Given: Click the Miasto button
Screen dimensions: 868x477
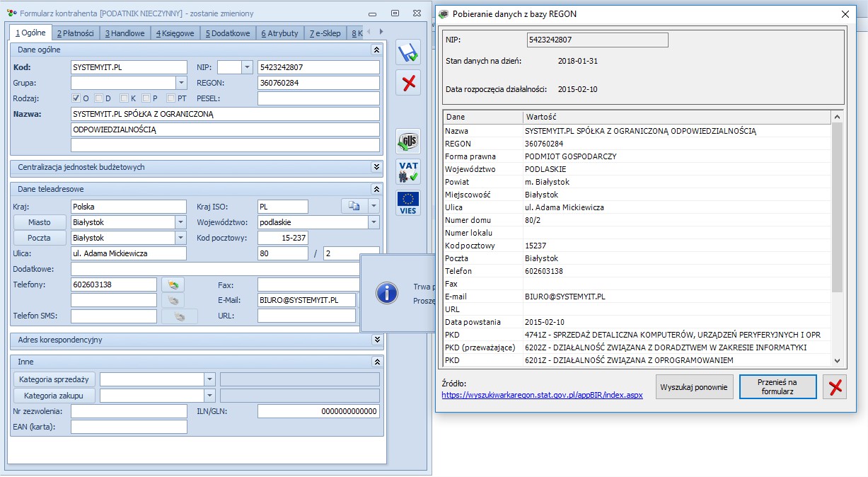Looking at the screenshot, I should click(x=40, y=222).
